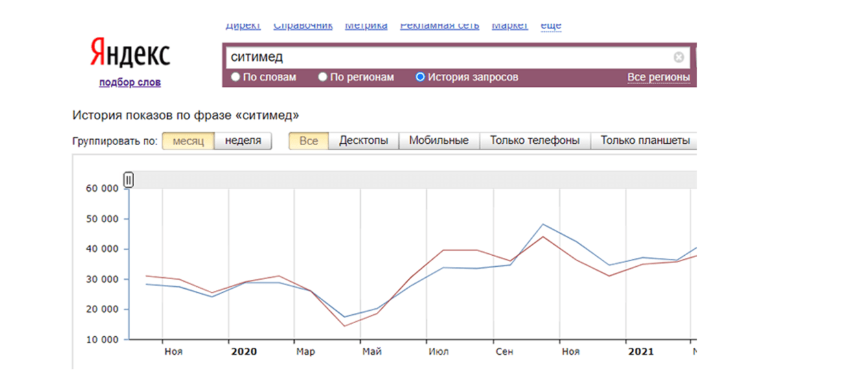Group the chart by неделя
The image size is (868, 386).
click(x=243, y=141)
